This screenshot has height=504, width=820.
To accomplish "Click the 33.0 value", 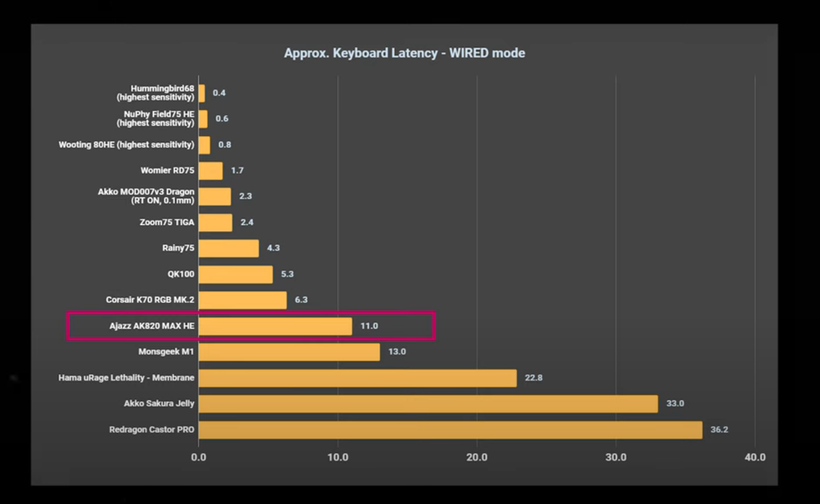I will point(675,403).
